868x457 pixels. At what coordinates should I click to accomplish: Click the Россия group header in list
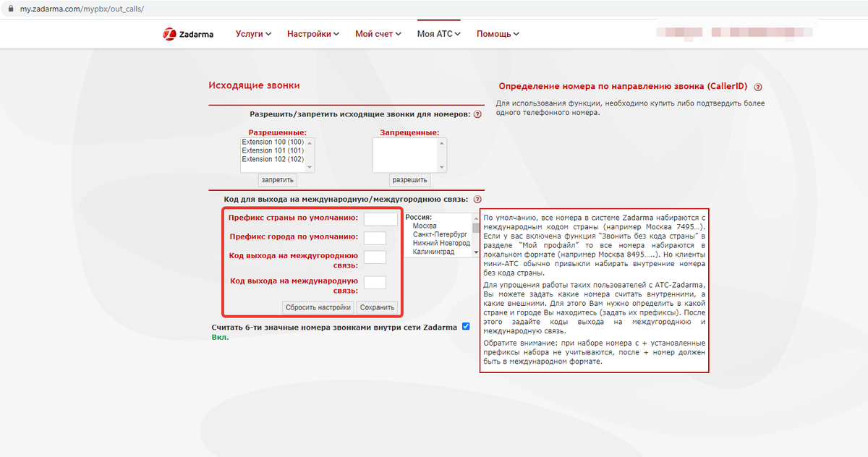point(418,217)
